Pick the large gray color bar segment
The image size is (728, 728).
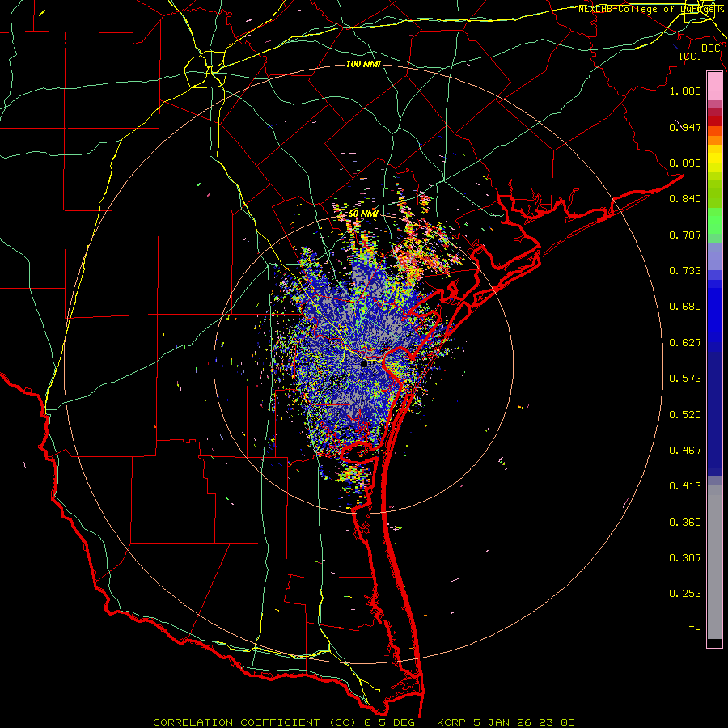tap(714, 562)
